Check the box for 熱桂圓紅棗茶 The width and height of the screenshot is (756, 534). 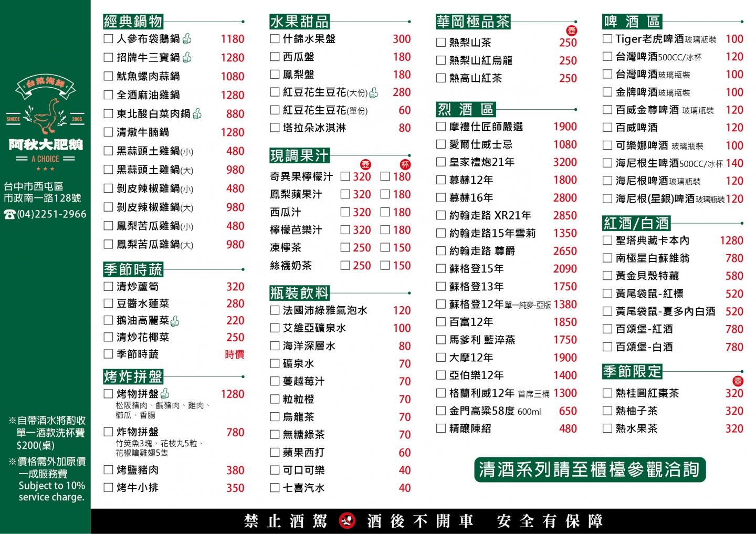(x=607, y=393)
